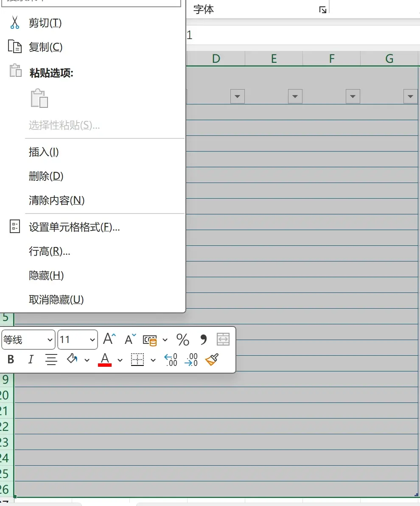Image resolution: width=420 pixels, height=506 pixels.
Task: Click the scissors icon next to 剪切(T)
Action: coord(14,22)
